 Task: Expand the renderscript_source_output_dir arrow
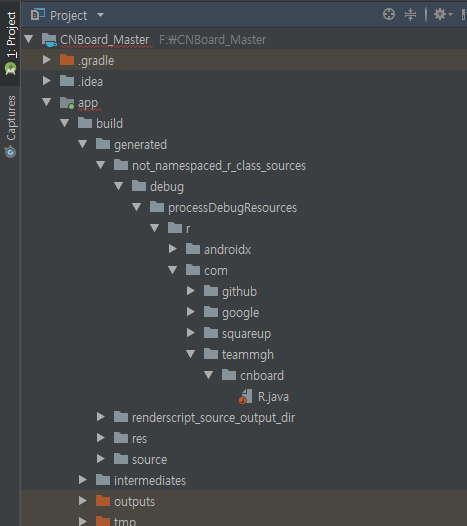point(101,417)
